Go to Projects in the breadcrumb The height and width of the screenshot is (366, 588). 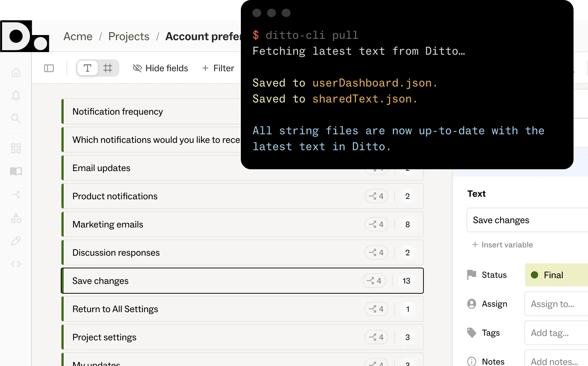pyautogui.click(x=129, y=36)
